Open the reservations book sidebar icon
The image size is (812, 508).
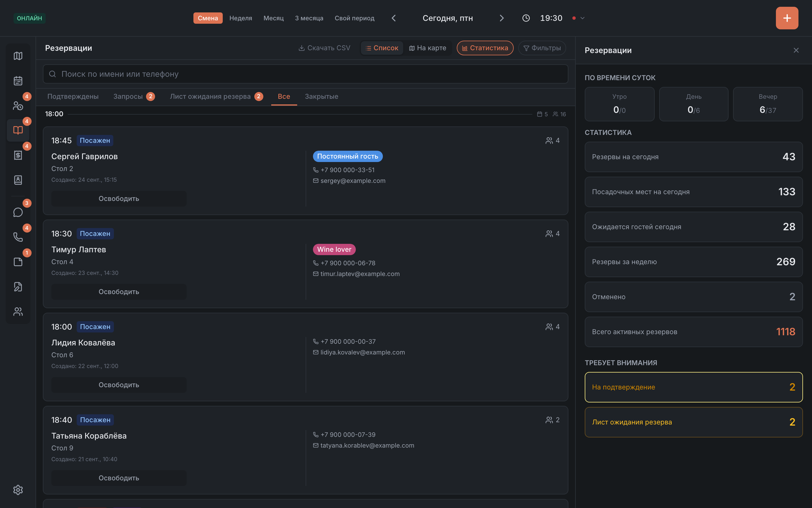coord(18,130)
